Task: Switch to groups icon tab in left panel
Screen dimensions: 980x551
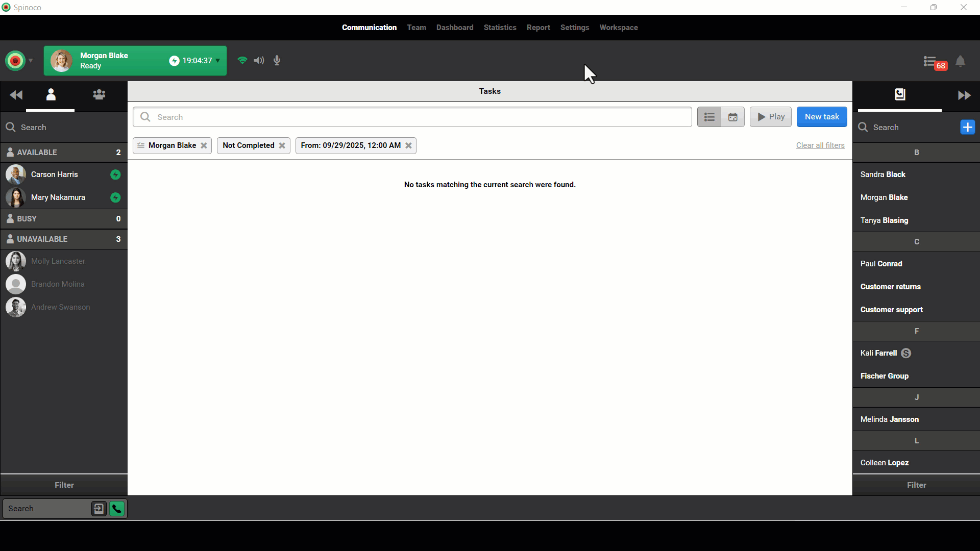Action: pos(99,95)
